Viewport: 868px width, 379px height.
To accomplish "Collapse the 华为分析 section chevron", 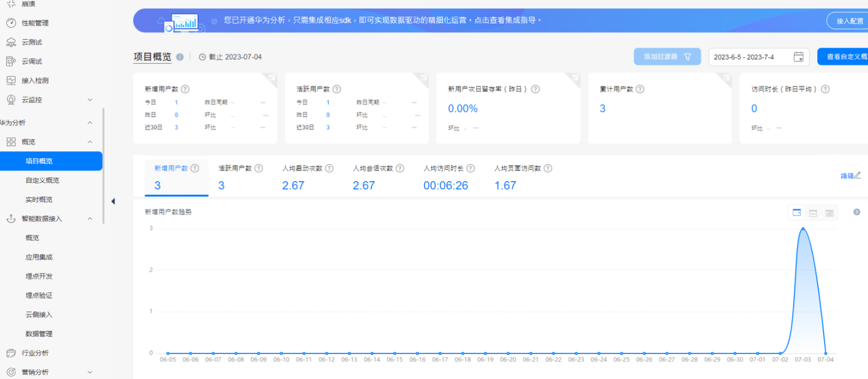I will point(90,122).
